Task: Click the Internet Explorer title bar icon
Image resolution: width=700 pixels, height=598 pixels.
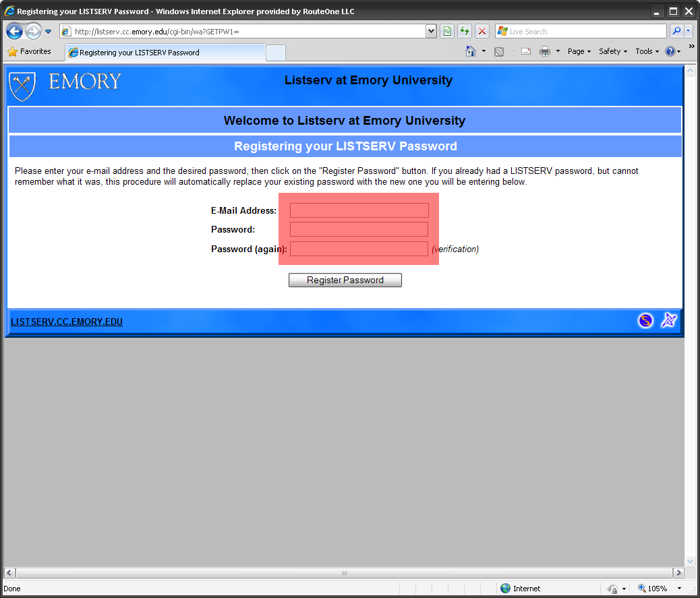Action: 9,11
